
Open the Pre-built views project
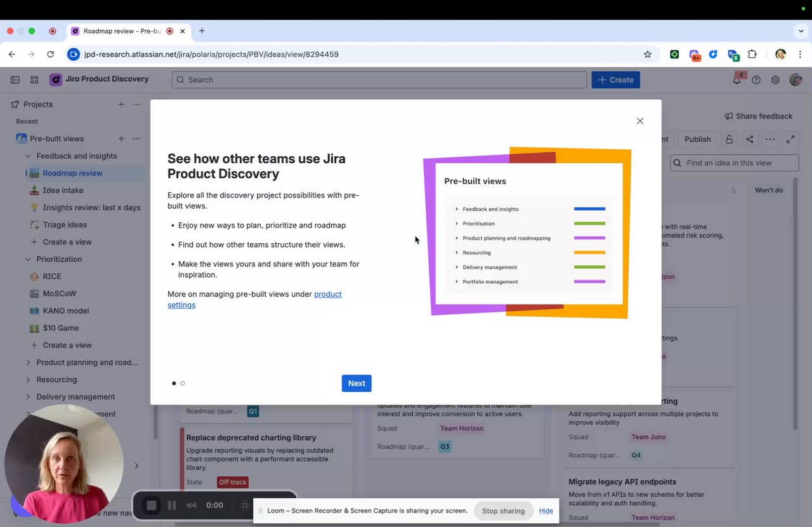pos(56,138)
